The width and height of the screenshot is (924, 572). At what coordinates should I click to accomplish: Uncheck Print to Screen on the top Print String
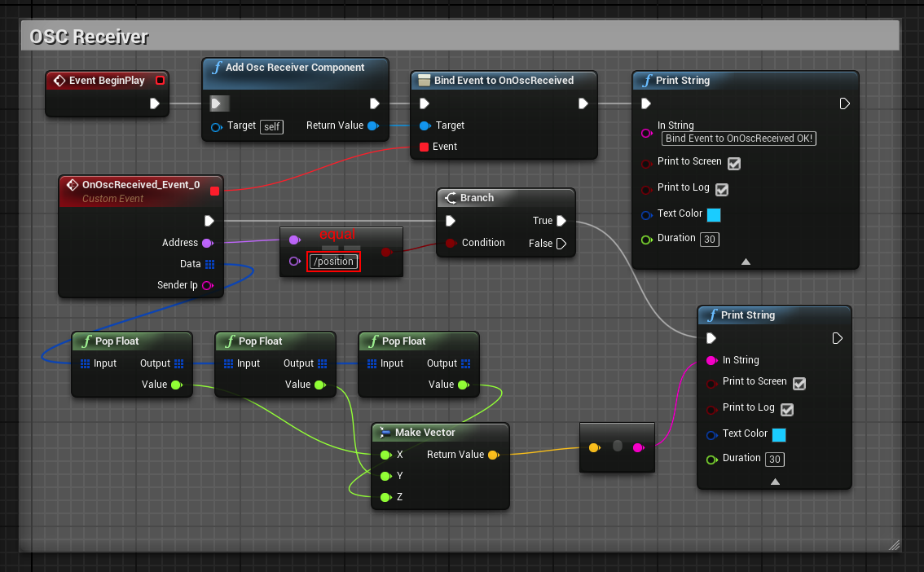coord(733,163)
